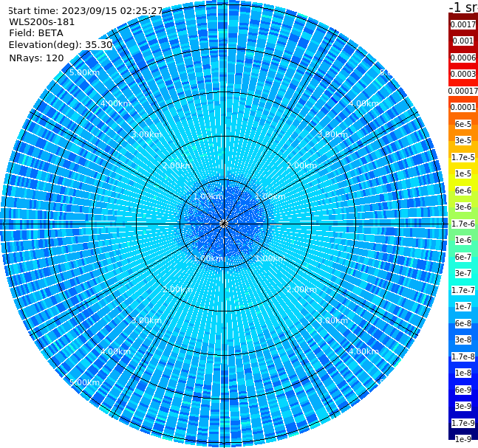The height and width of the screenshot is (448, 478).
Task: Select the 0.001 dark red colorbar segment
Action: (x=462, y=41)
